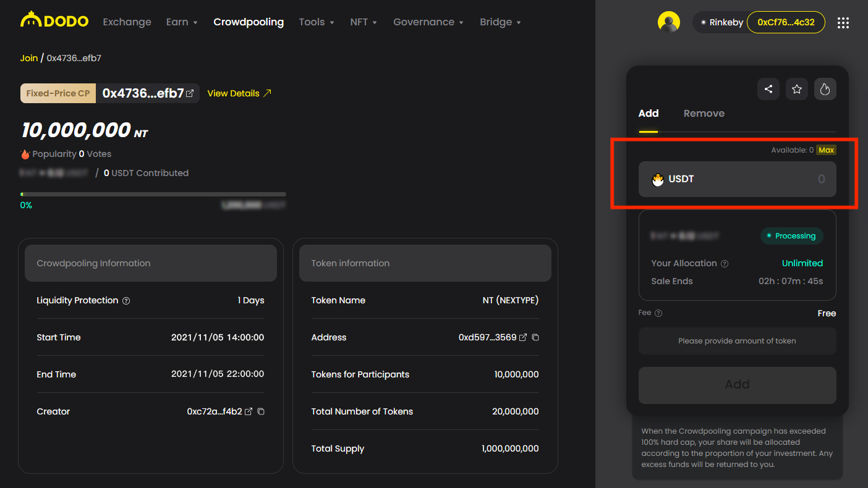Click End Time value 2021/11/05 22:00:00

tap(218, 374)
